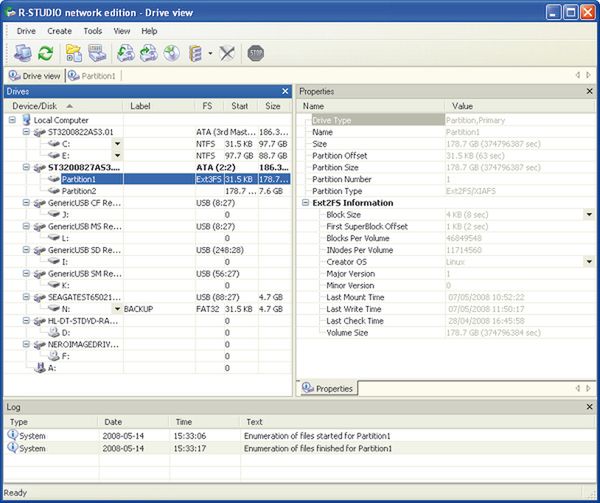Click the Scan drive toolbar icon
Screen dimensions: 600x503
point(97,53)
